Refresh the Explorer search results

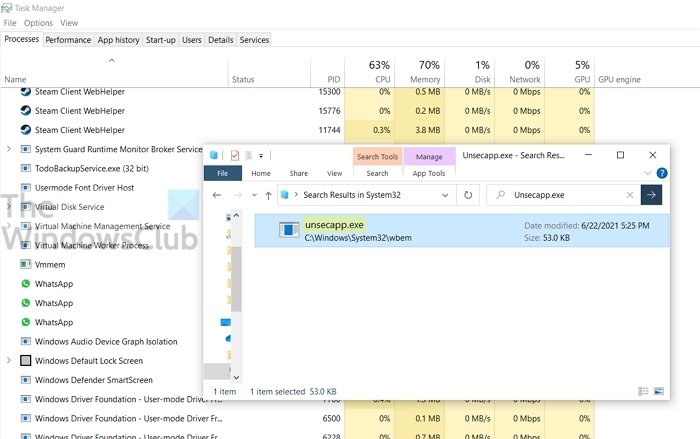coord(468,195)
